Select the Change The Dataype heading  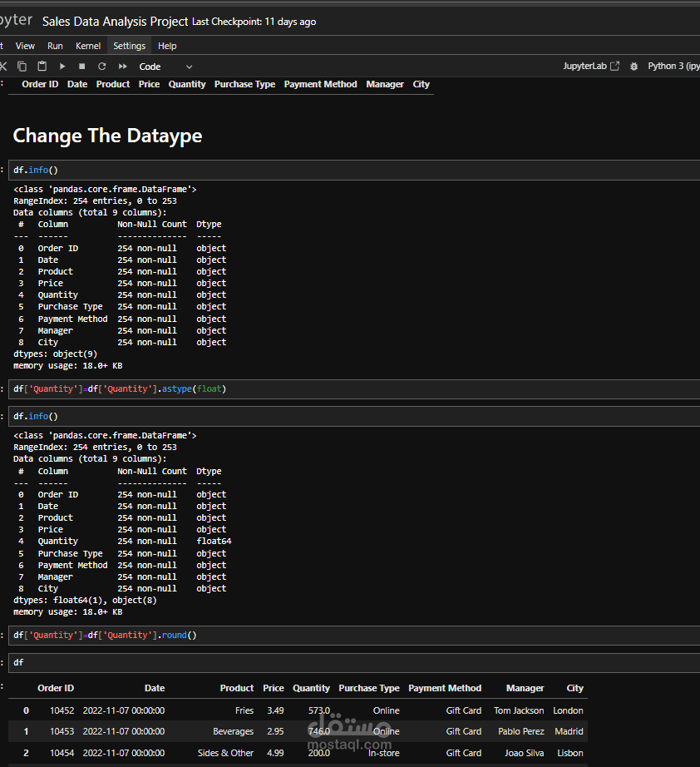click(107, 136)
